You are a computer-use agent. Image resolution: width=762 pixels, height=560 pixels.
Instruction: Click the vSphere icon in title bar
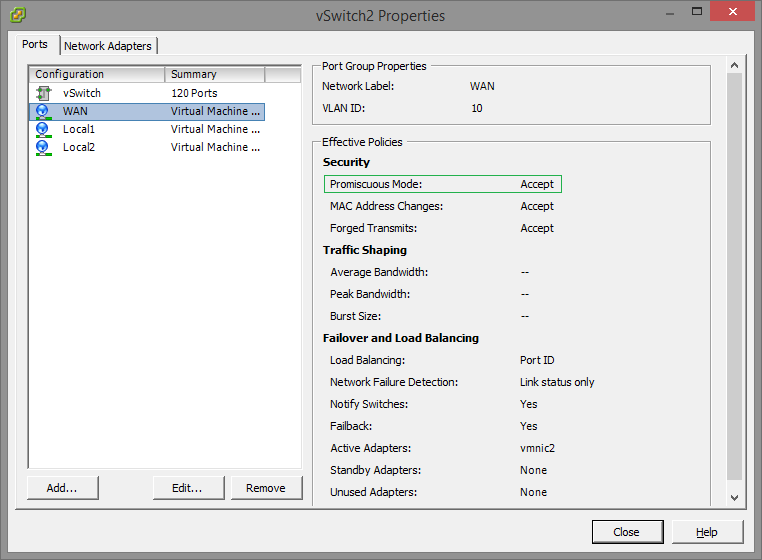point(18,15)
